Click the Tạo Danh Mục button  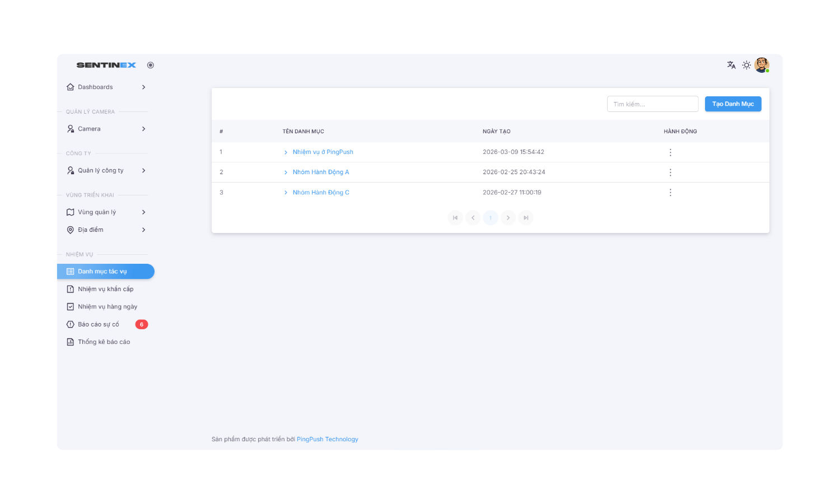[x=732, y=104]
